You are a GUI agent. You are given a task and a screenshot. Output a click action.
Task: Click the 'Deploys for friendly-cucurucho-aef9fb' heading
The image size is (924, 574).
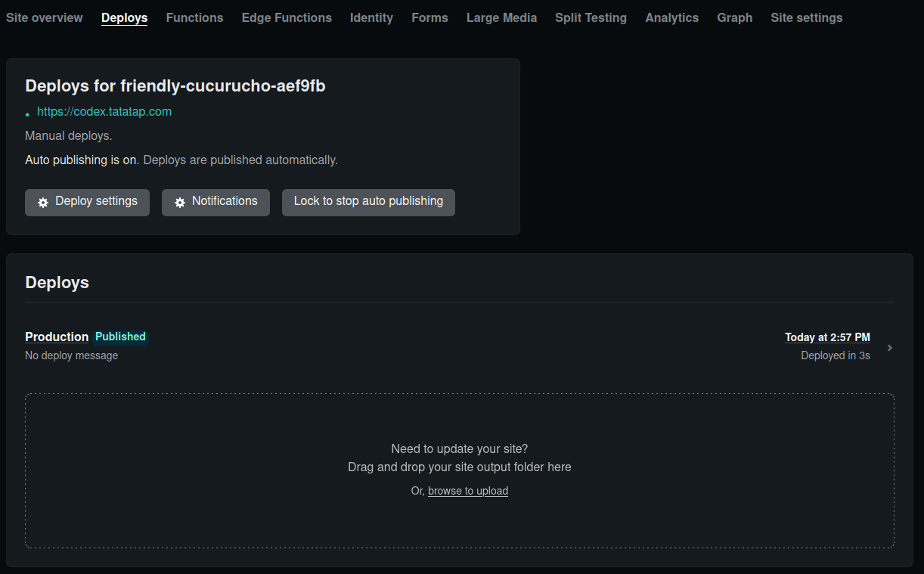175,86
